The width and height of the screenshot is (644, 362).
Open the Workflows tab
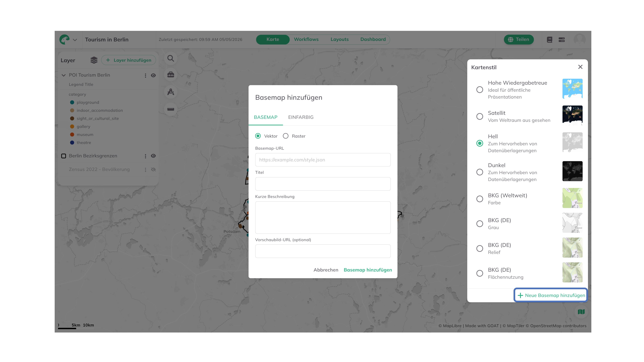tap(306, 40)
